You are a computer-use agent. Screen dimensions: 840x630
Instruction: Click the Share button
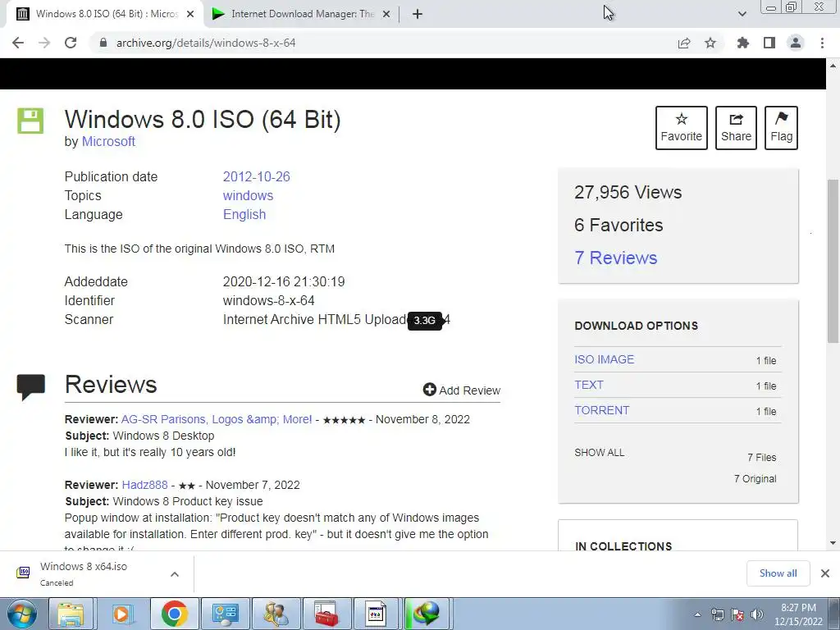(x=736, y=127)
